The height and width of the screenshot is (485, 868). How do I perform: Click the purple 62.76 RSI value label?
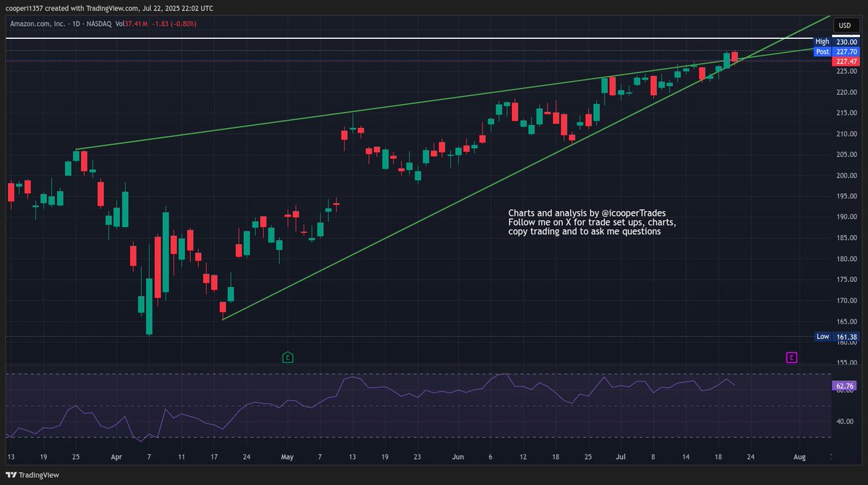coord(846,386)
